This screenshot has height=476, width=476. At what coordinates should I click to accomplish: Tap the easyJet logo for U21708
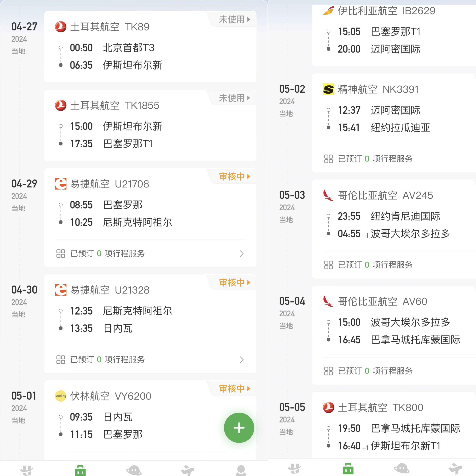[x=61, y=184]
